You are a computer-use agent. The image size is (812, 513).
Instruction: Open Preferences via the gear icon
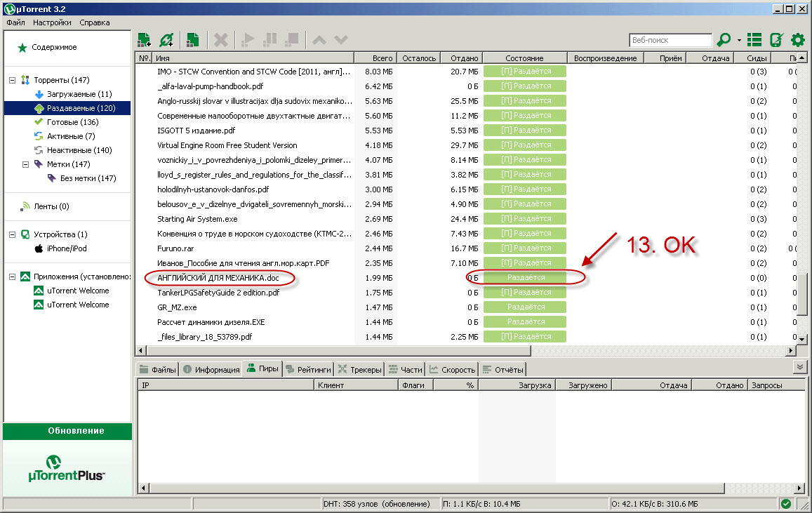point(797,40)
